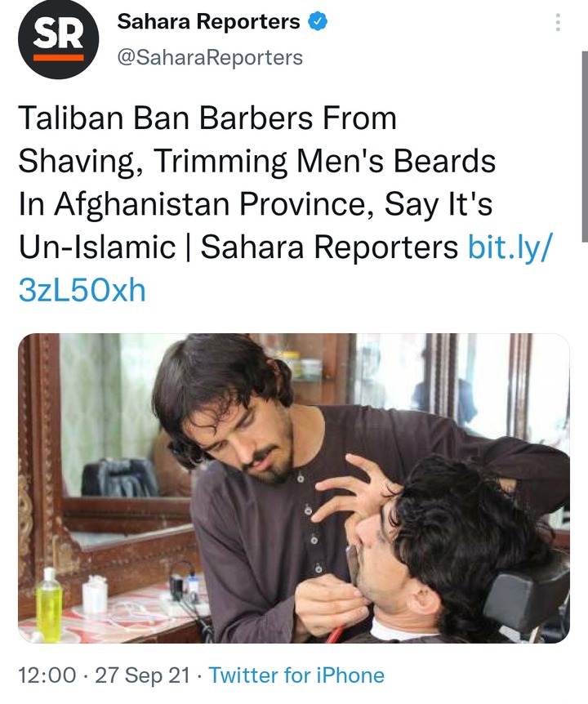Click the 27 Sep 21 date
Image resolution: width=588 pixels, height=704 pixels.
(143, 675)
